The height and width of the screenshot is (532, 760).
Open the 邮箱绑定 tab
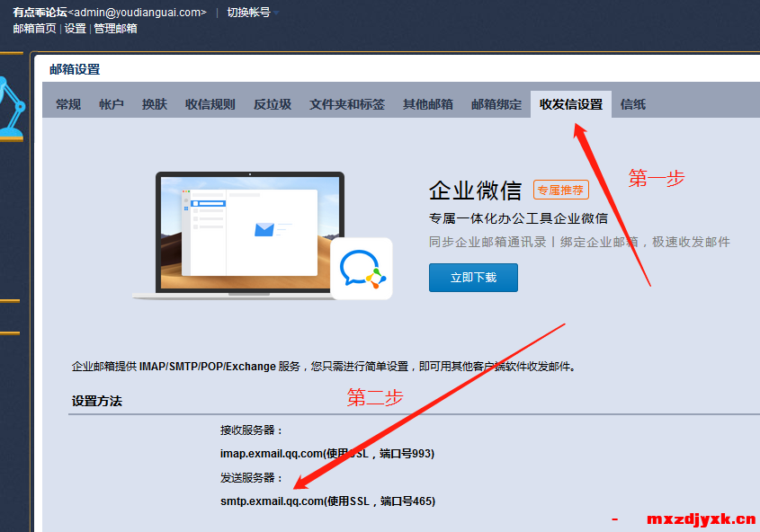(x=496, y=104)
